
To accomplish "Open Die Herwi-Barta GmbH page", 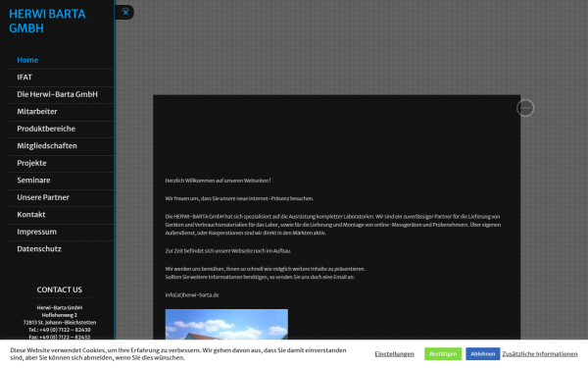I will [57, 94].
